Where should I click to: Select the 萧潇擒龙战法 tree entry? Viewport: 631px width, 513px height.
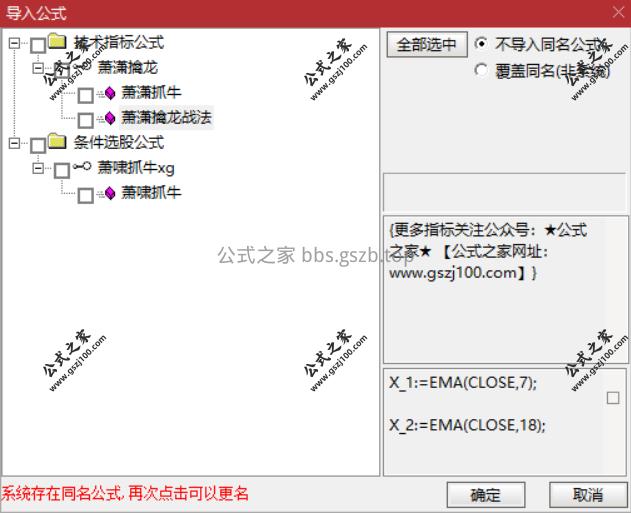click(166, 117)
